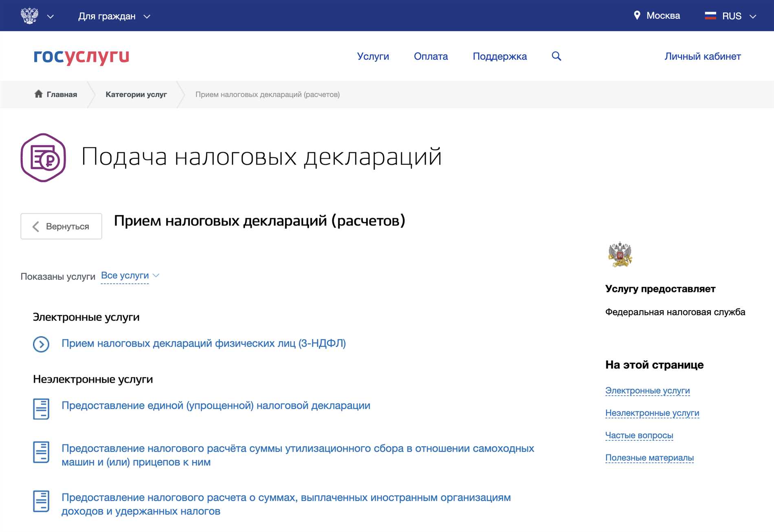Open the утилизационного сбора налогового расчёта link
This screenshot has height=532, width=774.
click(298, 455)
